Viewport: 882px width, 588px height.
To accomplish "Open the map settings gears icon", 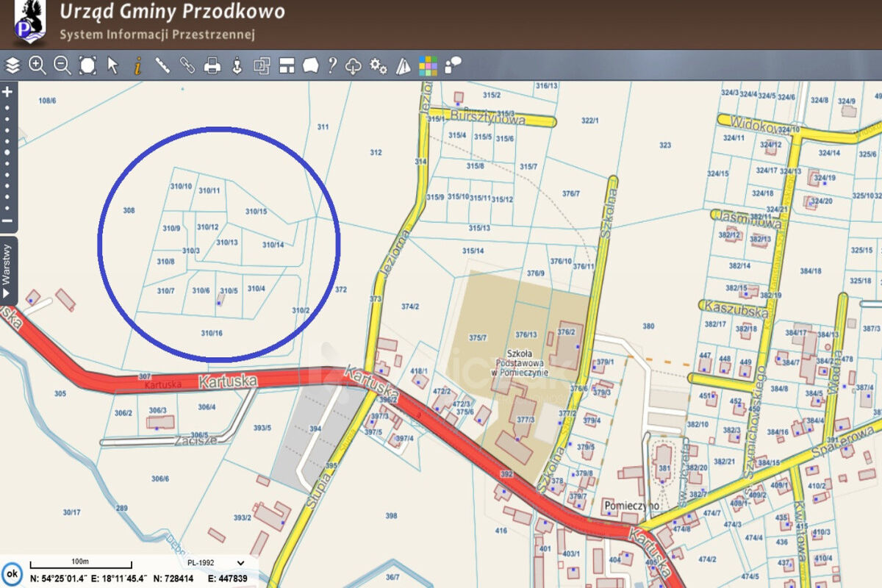I will click(376, 65).
